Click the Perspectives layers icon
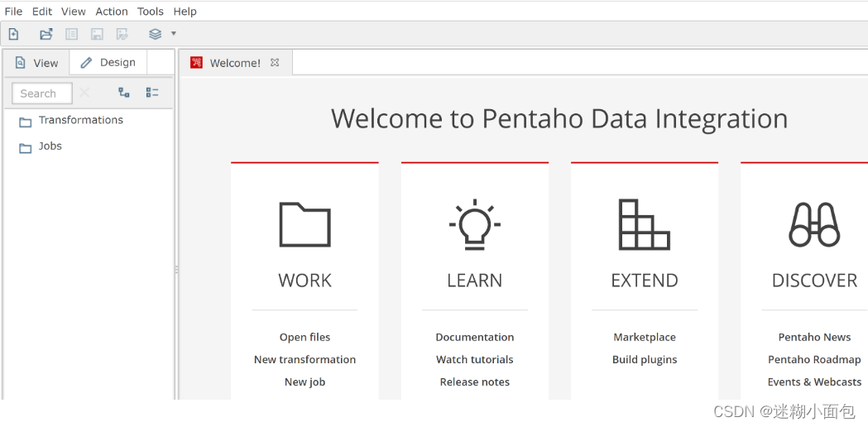This screenshot has height=427, width=868. point(155,34)
